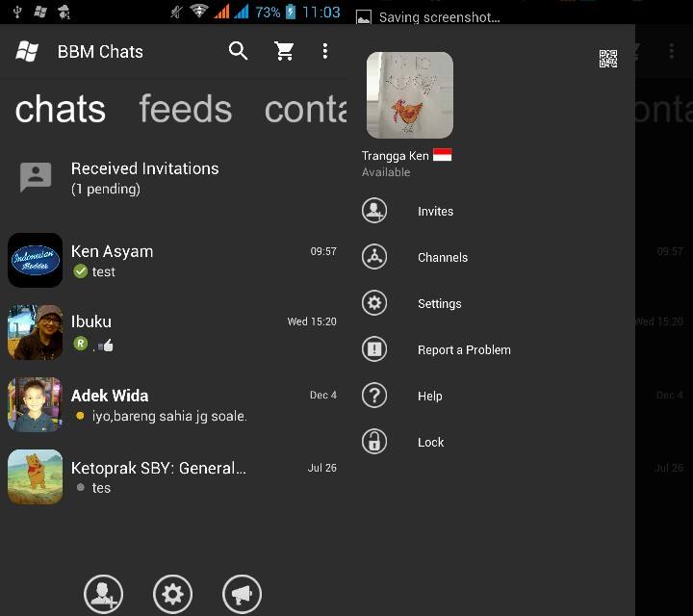693x616 pixels.
Task: Open the shopping cart icon
Action: pyautogui.click(x=284, y=51)
